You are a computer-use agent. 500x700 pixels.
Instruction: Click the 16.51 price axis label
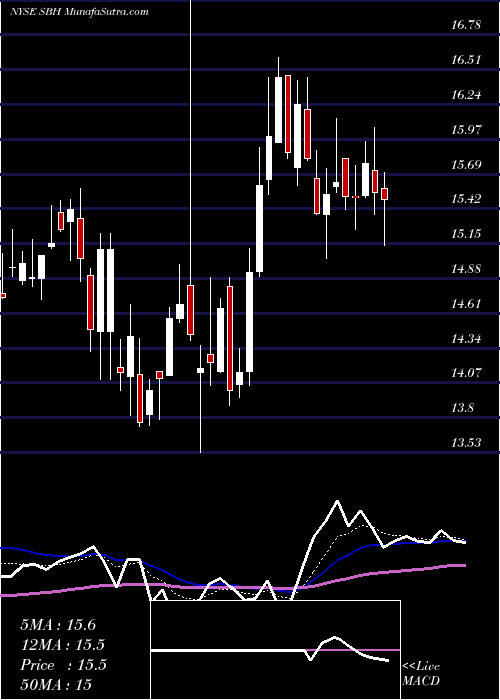pyautogui.click(x=466, y=60)
